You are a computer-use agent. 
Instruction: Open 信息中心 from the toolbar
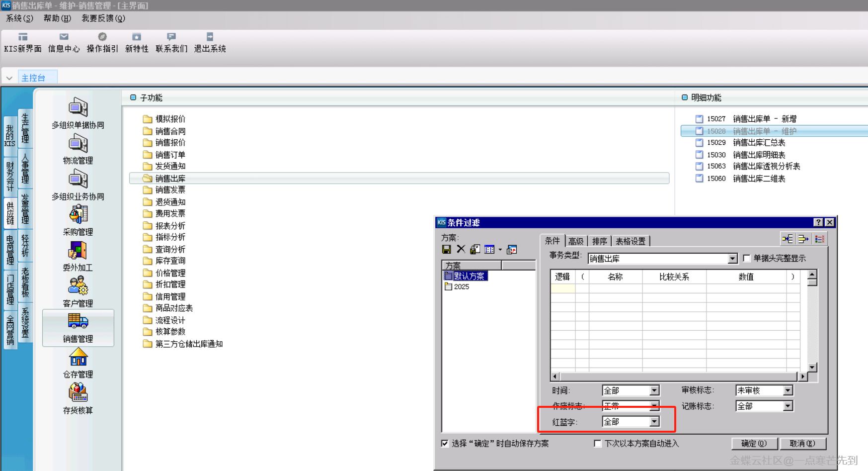(64, 42)
